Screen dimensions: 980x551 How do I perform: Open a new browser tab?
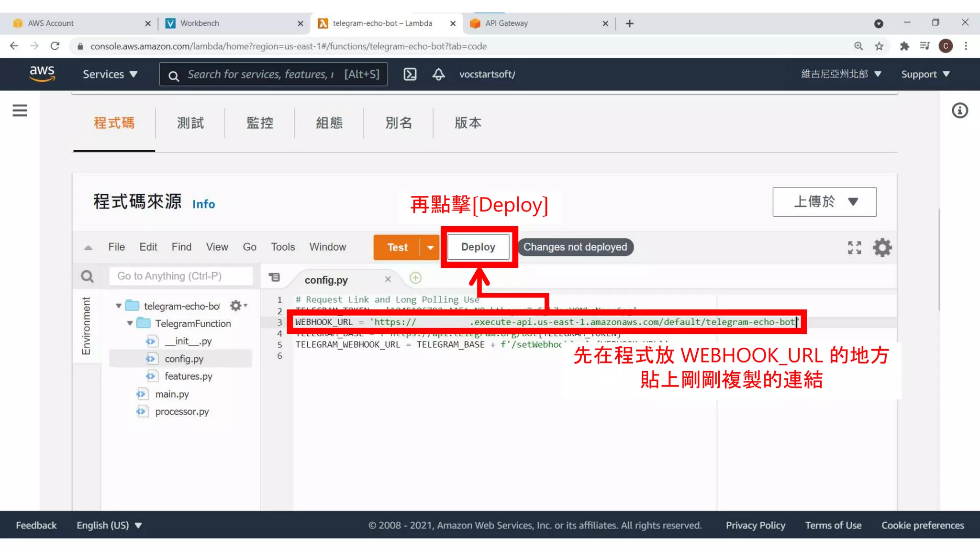pyautogui.click(x=629, y=23)
